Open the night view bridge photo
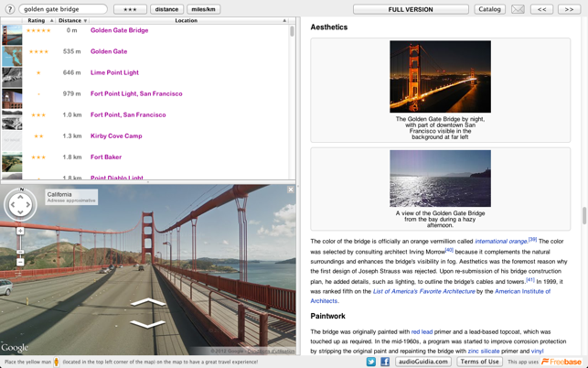The image size is (588, 368). point(440,77)
